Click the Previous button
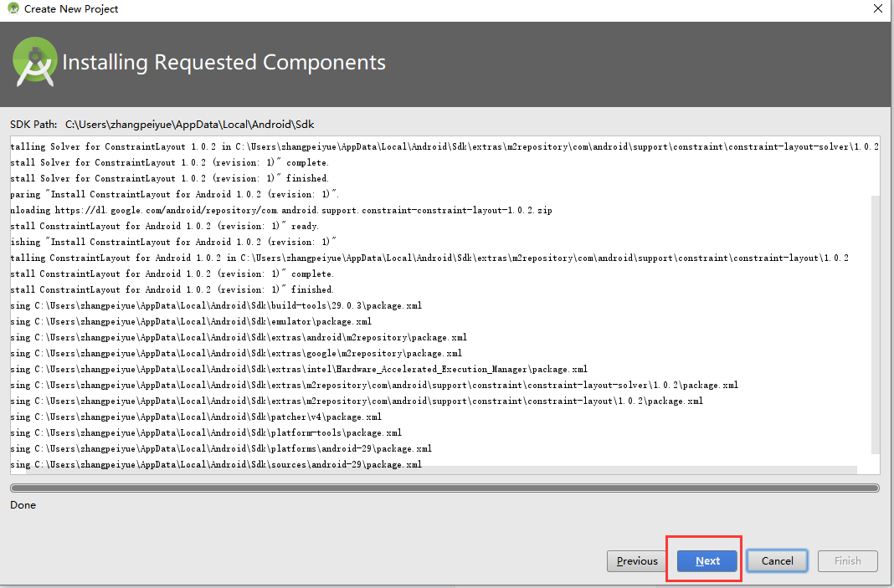The height and width of the screenshot is (588, 894). point(637,560)
